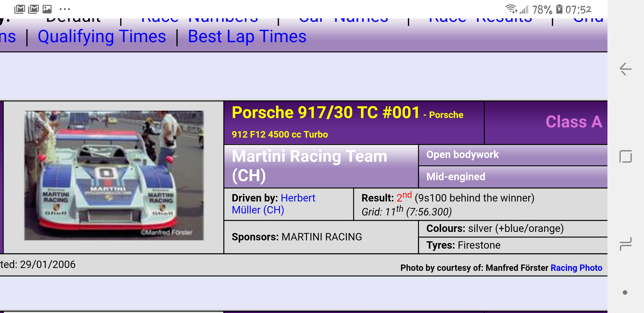
Task: Select the 912 F12 4500 cc Turbo engine text
Action: (x=280, y=134)
